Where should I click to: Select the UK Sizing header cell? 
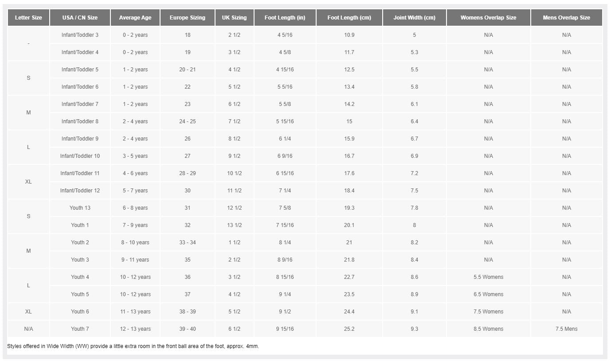(x=234, y=18)
